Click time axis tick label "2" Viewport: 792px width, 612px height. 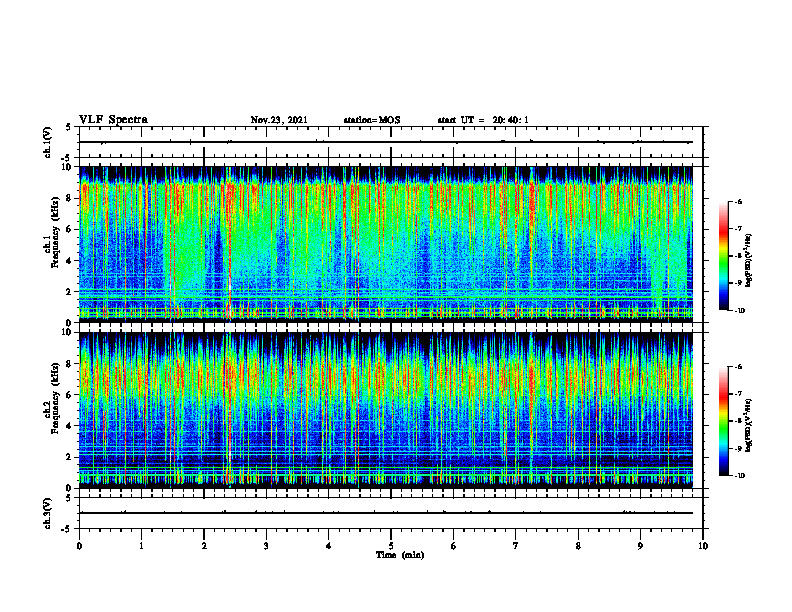point(204,546)
